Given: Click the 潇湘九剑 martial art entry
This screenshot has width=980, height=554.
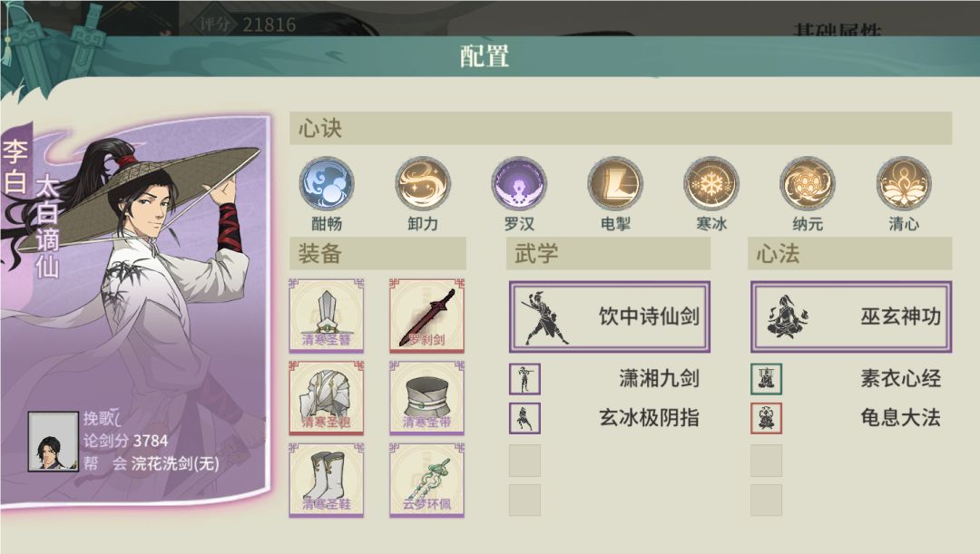Looking at the screenshot, I should [604, 379].
